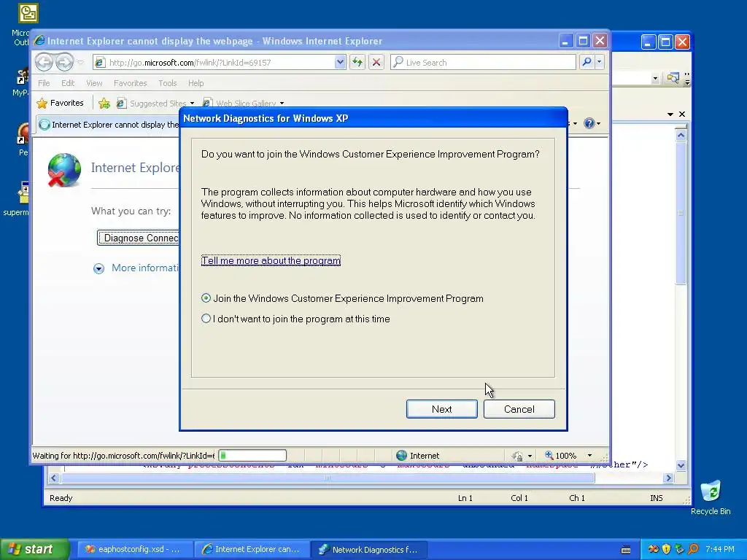Open address bar history dropdown
This screenshot has width=747, height=560.
(x=340, y=63)
